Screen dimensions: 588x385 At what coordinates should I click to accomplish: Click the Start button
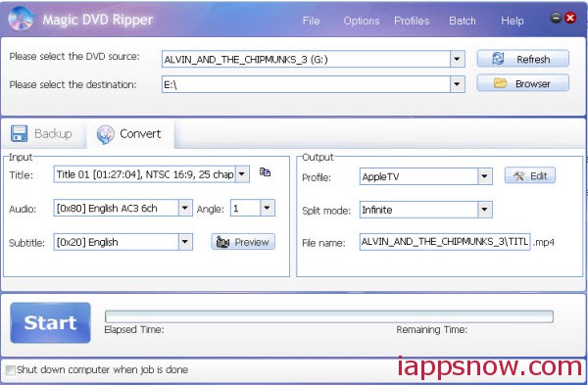(51, 322)
